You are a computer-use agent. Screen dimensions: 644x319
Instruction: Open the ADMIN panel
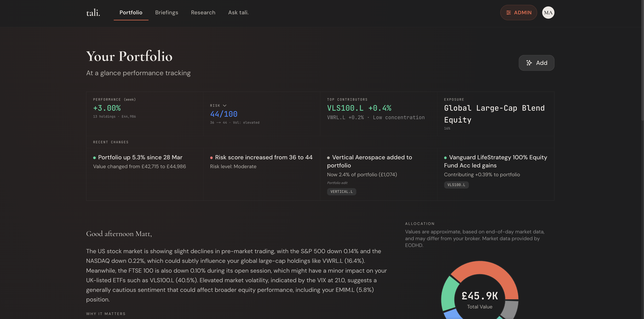pos(518,12)
